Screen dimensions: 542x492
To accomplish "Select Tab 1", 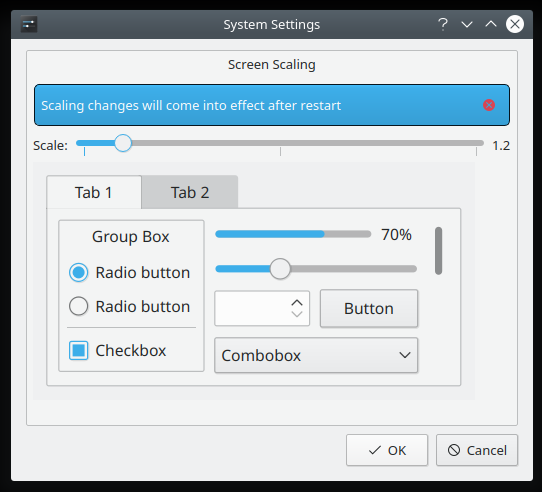I will [94, 192].
